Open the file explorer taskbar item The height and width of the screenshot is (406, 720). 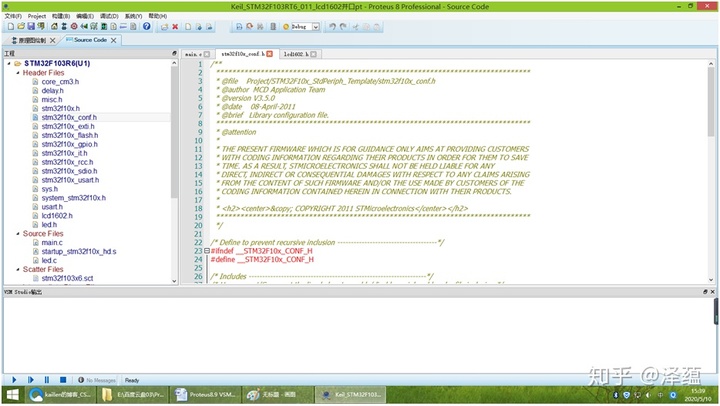[134, 395]
